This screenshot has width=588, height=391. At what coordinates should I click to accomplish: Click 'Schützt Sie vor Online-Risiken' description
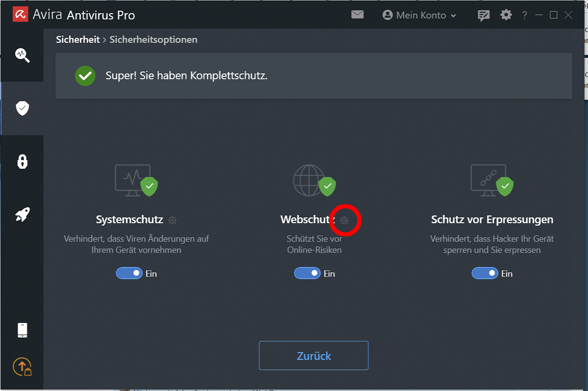(x=314, y=244)
